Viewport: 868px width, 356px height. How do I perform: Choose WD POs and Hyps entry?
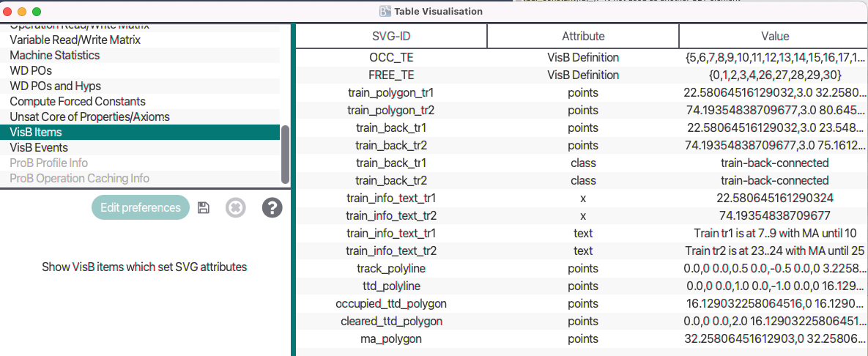(56, 86)
